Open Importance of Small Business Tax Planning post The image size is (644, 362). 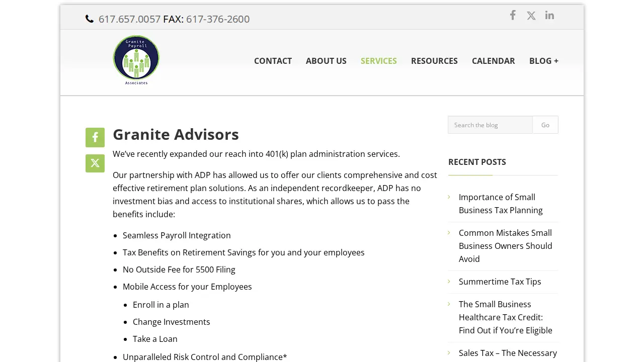click(501, 204)
